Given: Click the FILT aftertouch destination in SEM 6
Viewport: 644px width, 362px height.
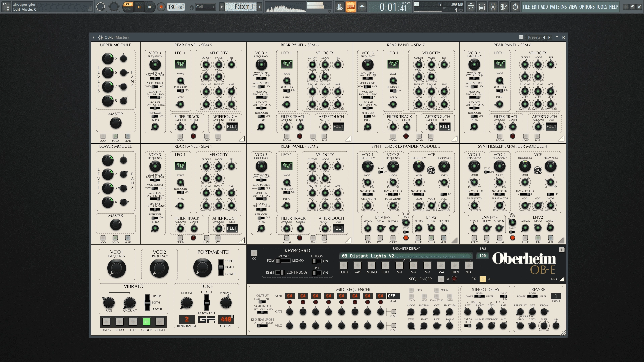Looking at the screenshot, I should coord(338,127).
